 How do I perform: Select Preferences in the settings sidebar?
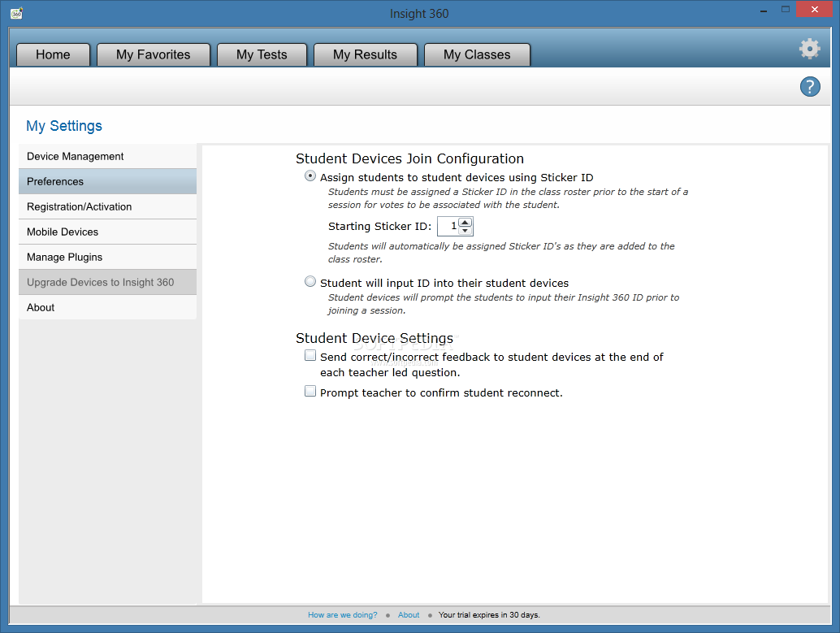point(108,181)
